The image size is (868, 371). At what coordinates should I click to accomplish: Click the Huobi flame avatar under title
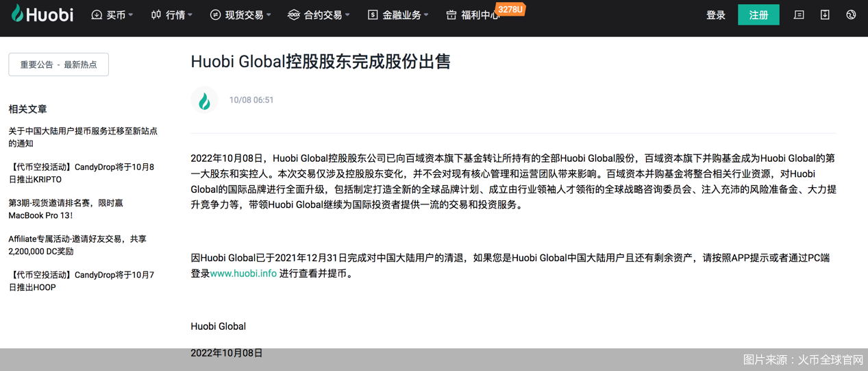click(204, 100)
